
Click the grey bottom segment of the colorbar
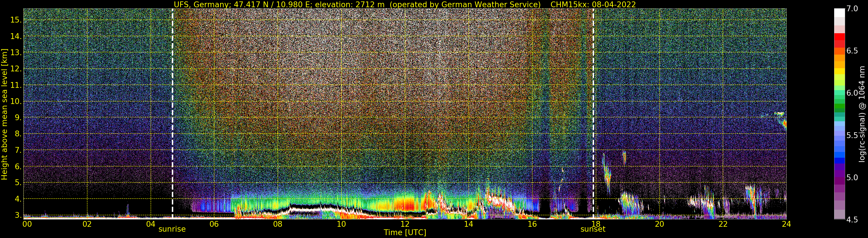tap(839, 214)
